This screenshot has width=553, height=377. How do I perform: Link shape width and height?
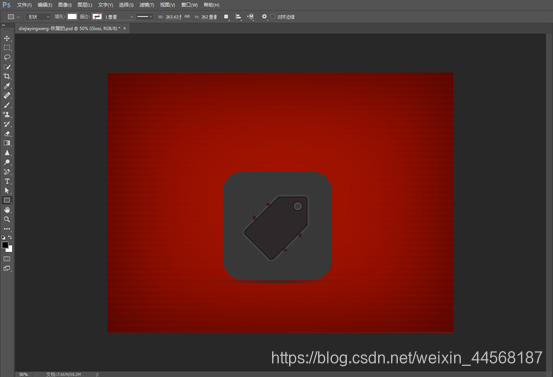[x=187, y=17]
